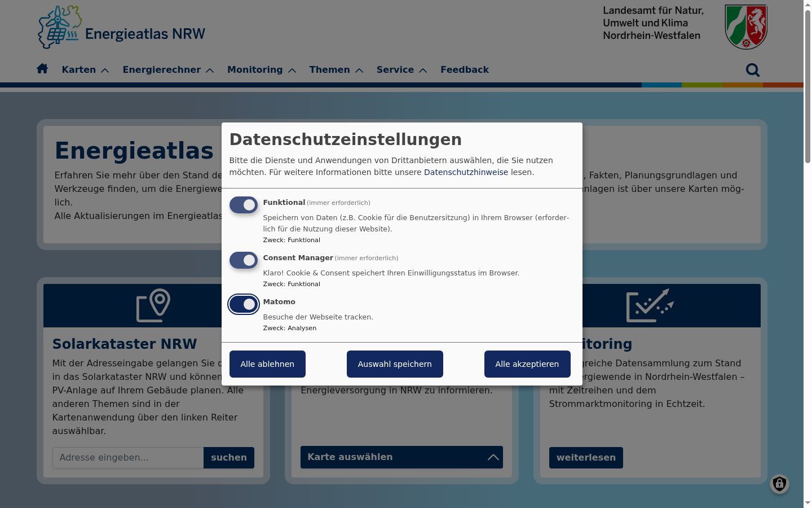Click the Solarkataster map pin icon
Image resolution: width=812 pixels, height=508 pixels.
[153, 305]
